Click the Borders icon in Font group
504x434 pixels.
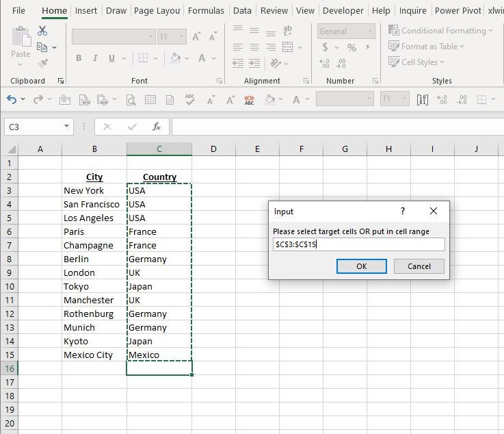point(143,58)
